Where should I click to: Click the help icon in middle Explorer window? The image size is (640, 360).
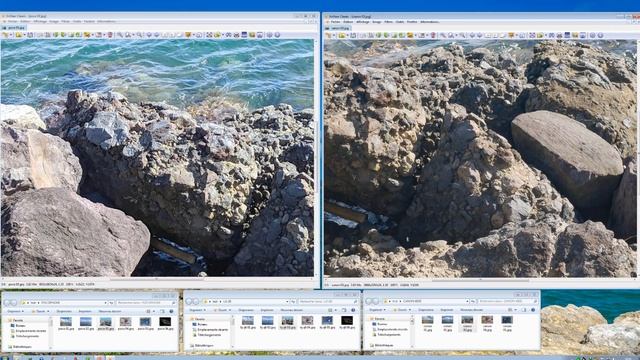point(353,310)
